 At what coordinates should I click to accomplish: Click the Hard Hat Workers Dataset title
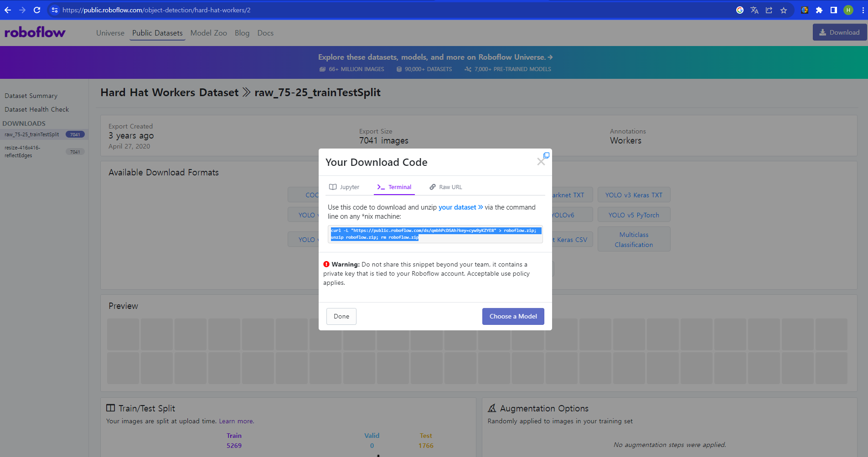(x=170, y=92)
